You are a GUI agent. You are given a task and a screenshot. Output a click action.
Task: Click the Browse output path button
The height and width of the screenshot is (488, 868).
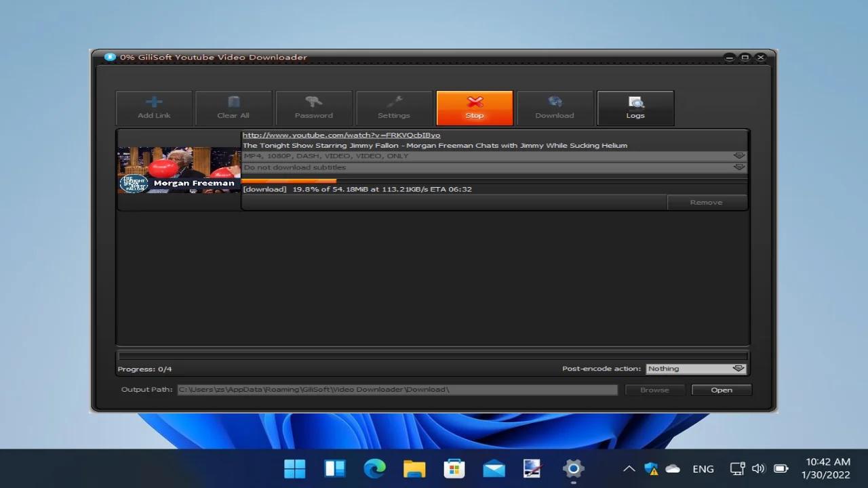tap(654, 390)
